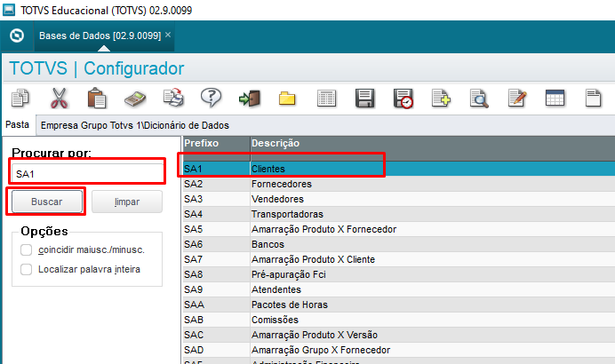Click the Procurar por search field
This screenshot has height=364, width=615.
[87, 174]
